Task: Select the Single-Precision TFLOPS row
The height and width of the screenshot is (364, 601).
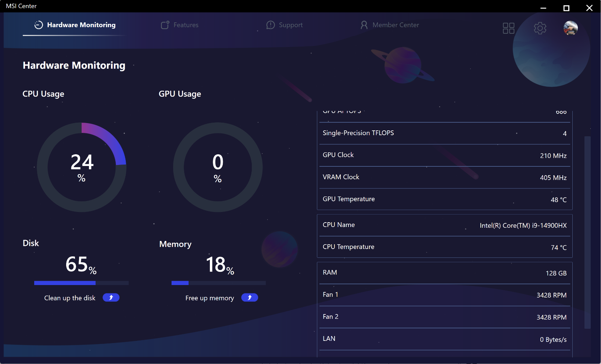Action: point(444,133)
